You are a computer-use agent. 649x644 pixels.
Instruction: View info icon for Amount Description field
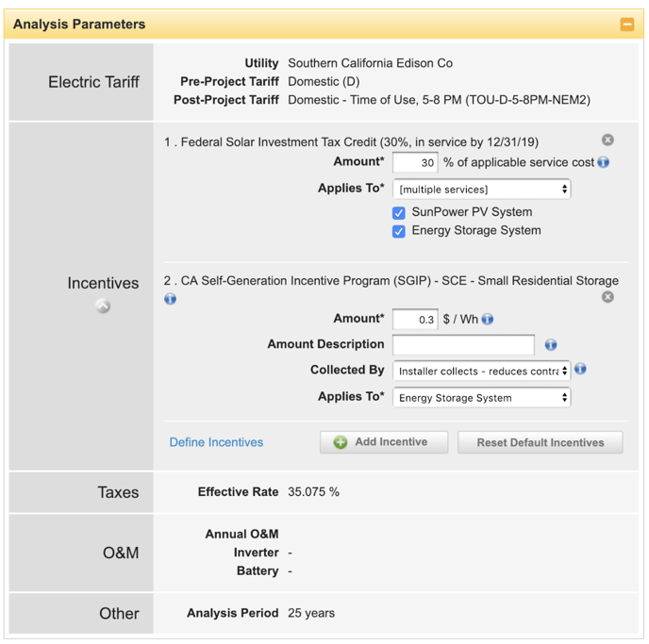pyautogui.click(x=551, y=345)
